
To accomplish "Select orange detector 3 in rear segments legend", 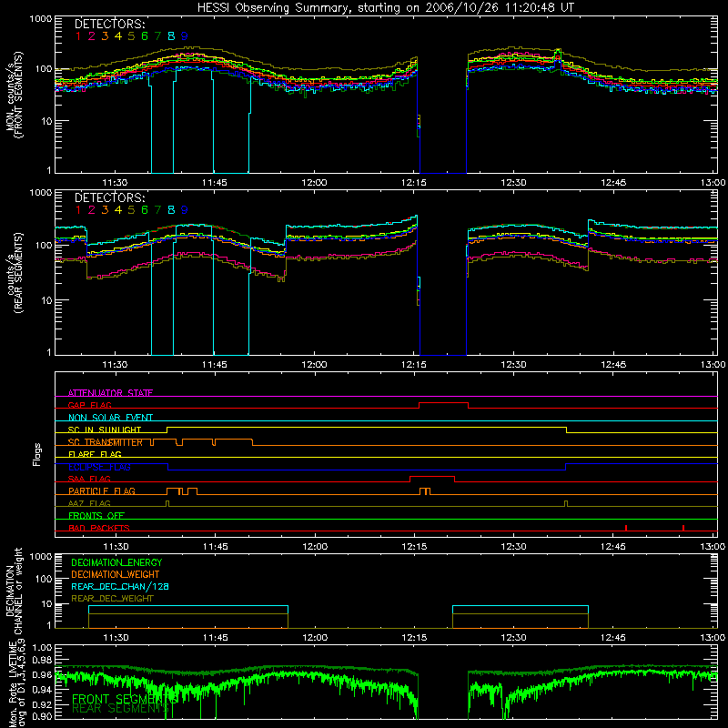I will coord(105,210).
